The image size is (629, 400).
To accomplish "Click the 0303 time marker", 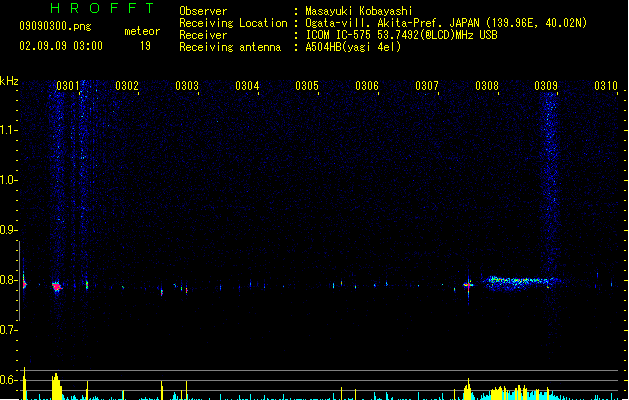I will (187, 86).
